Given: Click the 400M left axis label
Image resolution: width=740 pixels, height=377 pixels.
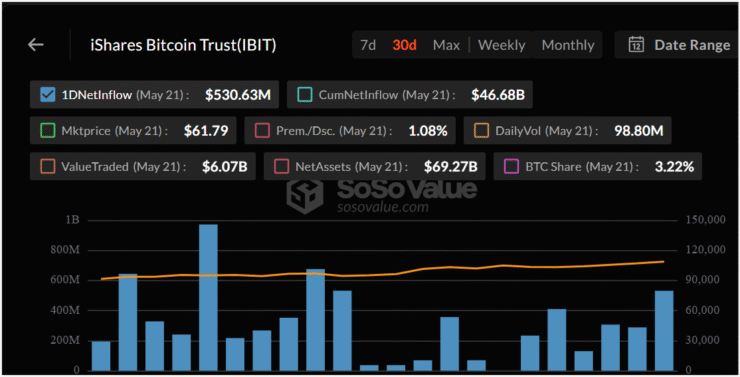Looking at the screenshot, I should 65,310.
